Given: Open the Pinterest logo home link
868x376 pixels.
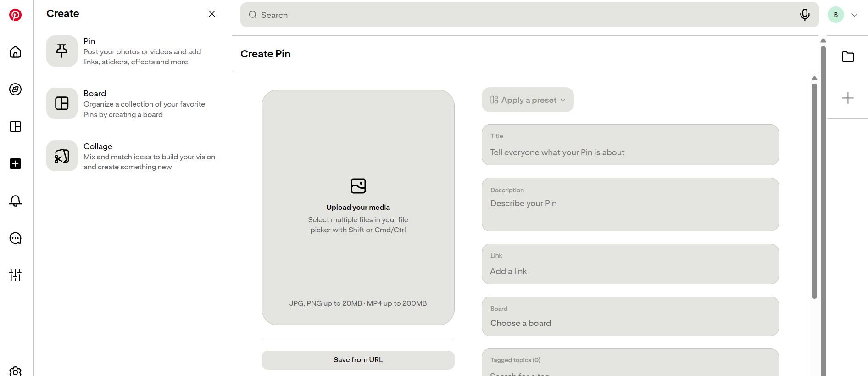Looking at the screenshot, I should [x=15, y=15].
